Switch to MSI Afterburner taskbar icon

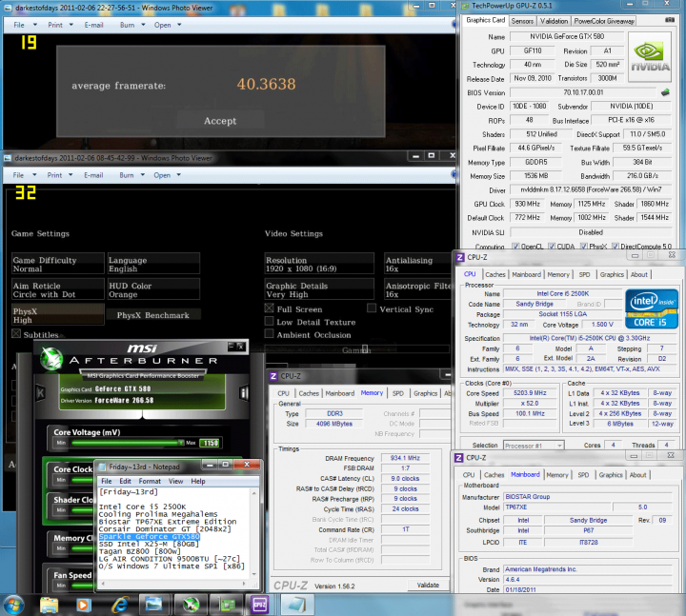(191, 606)
